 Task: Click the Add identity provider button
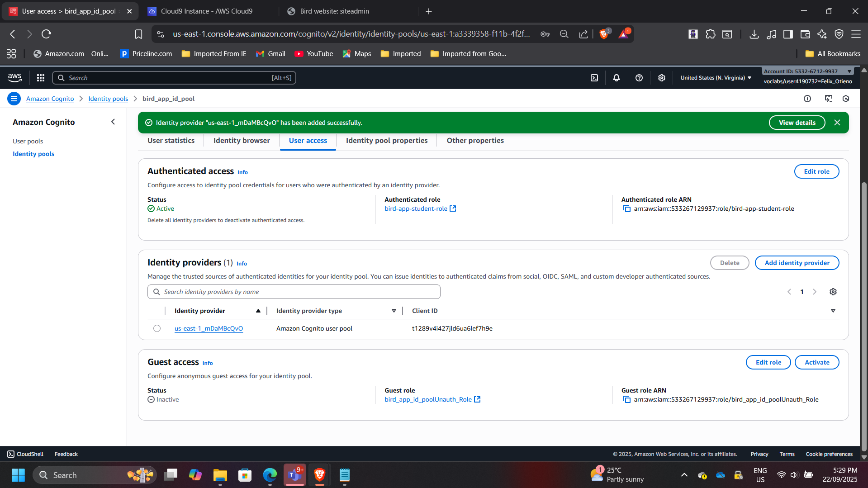point(797,263)
